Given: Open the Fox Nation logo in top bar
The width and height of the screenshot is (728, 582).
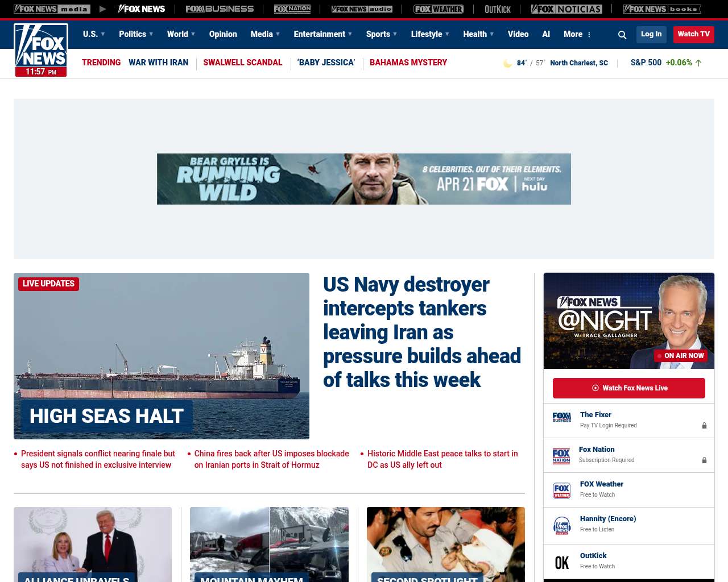Looking at the screenshot, I should pos(292,9).
